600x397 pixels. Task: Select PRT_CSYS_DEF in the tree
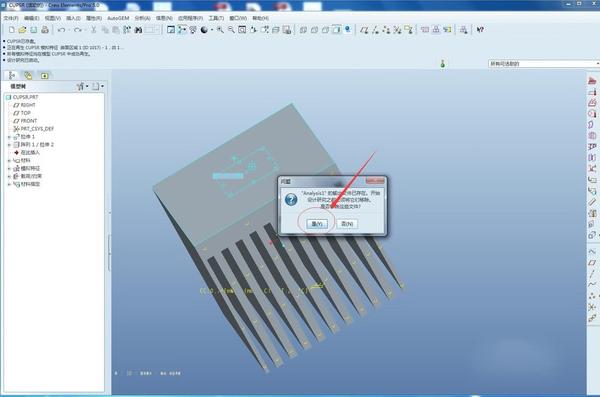[x=34, y=129]
